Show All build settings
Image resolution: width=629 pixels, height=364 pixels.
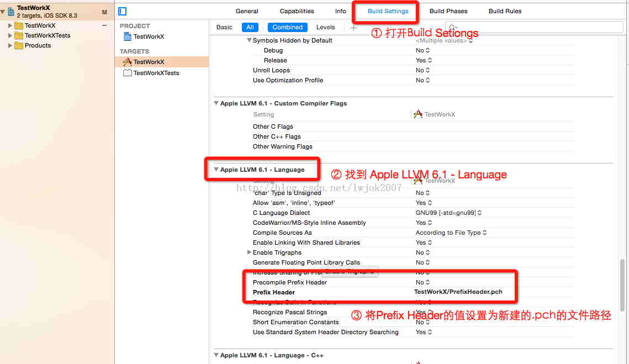(250, 27)
